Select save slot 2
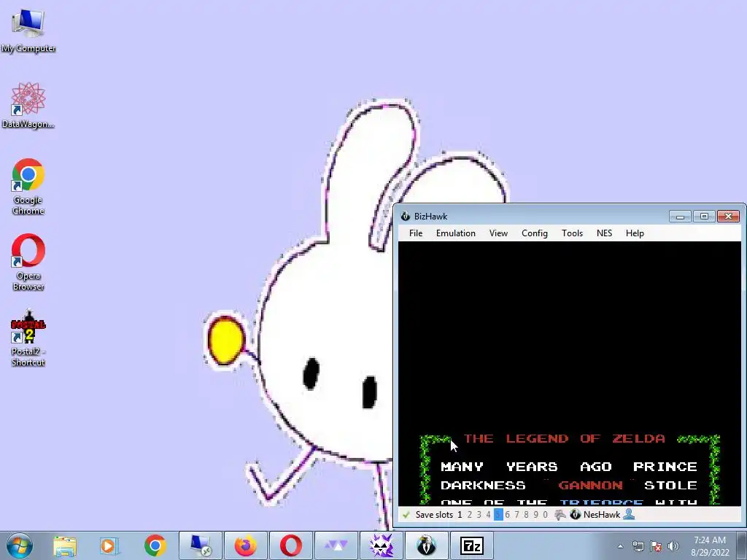Screen dimensions: 747x560 (470, 515)
